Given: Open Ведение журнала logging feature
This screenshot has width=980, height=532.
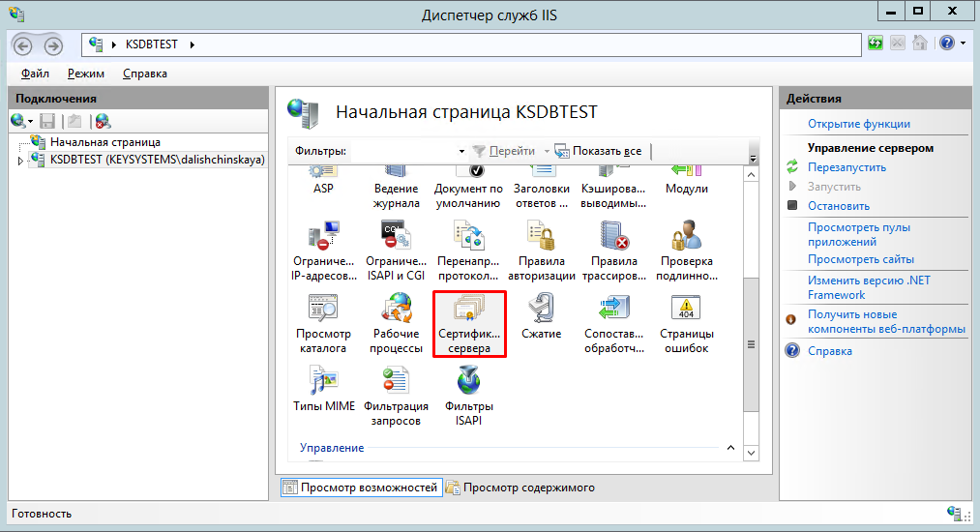Looking at the screenshot, I should [396, 188].
